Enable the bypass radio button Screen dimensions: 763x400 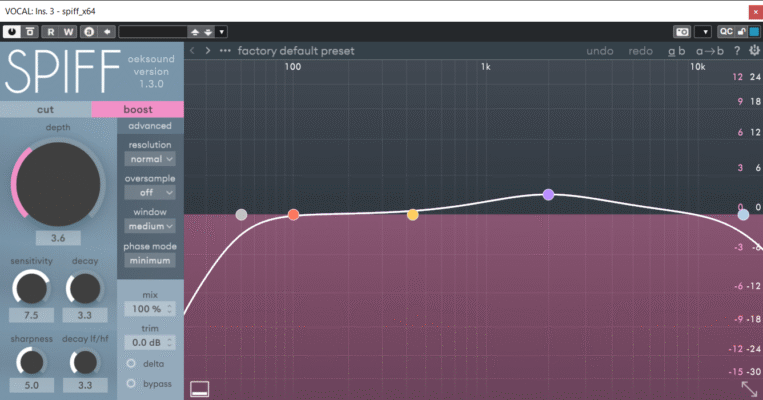tap(131, 383)
